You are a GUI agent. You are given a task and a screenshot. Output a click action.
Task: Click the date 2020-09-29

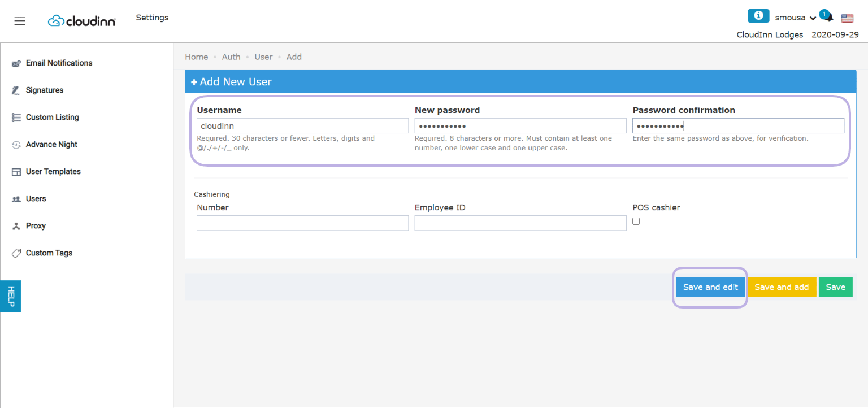pyautogui.click(x=835, y=34)
